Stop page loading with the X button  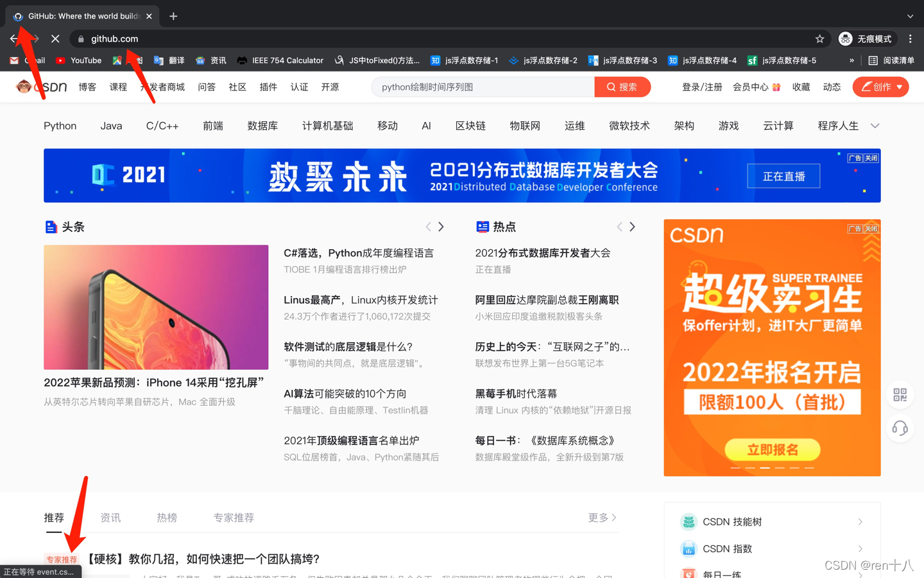[55, 39]
